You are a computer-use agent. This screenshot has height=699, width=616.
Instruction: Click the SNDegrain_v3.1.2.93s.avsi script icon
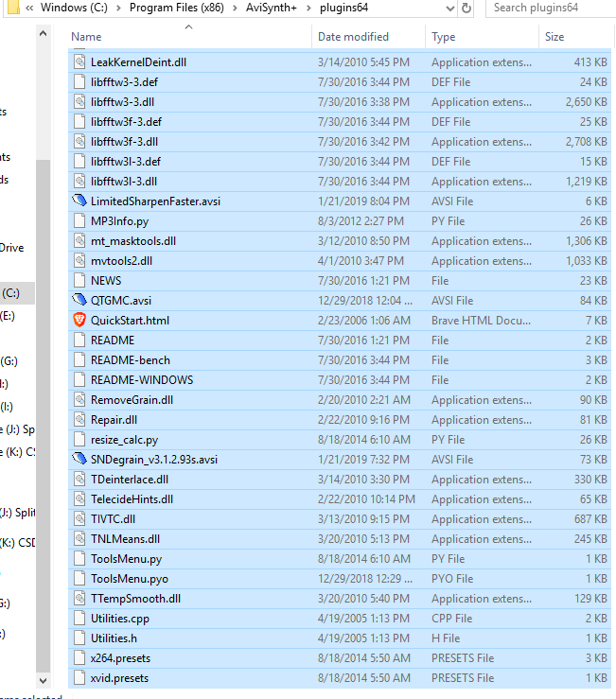79,459
